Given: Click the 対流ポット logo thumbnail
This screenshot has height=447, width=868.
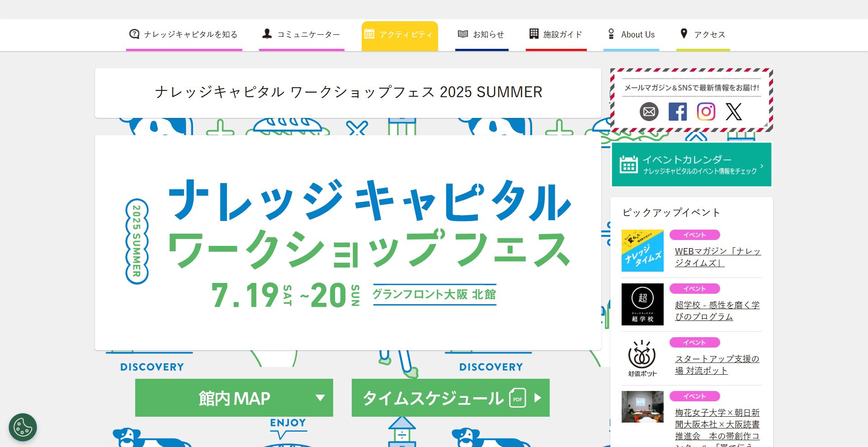Looking at the screenshot, I should click(642, 358).
